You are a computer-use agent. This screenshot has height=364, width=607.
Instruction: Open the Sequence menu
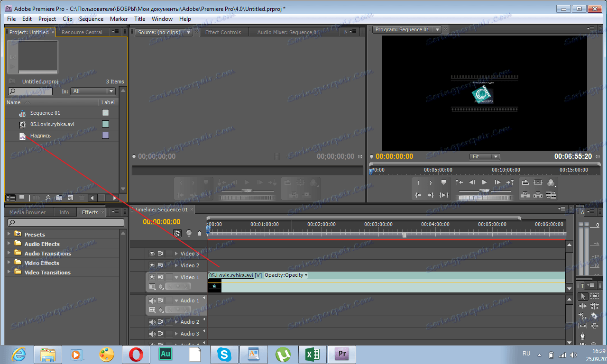point(91,19)
